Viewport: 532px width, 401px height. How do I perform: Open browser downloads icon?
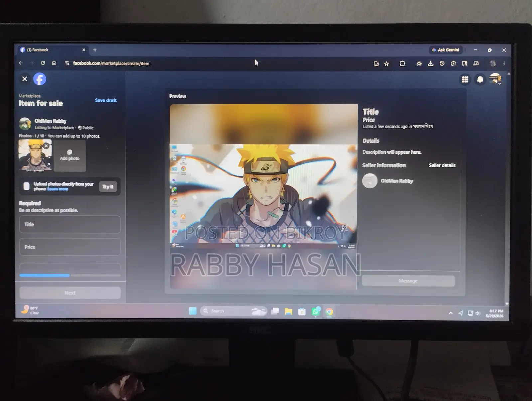[x=431, y=63]
